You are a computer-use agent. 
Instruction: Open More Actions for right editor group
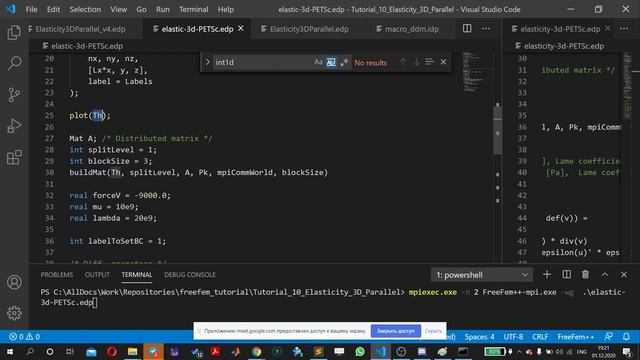624,29
